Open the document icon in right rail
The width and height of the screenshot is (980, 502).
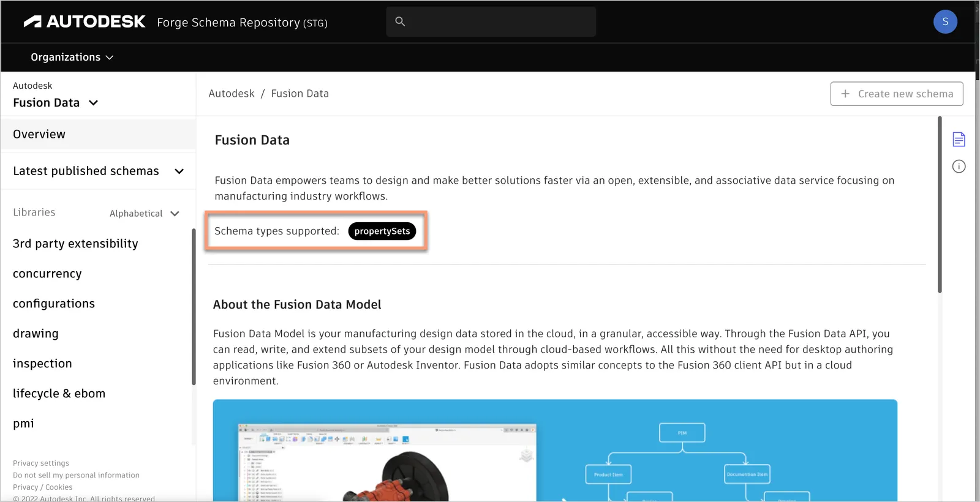pos(959,140)
